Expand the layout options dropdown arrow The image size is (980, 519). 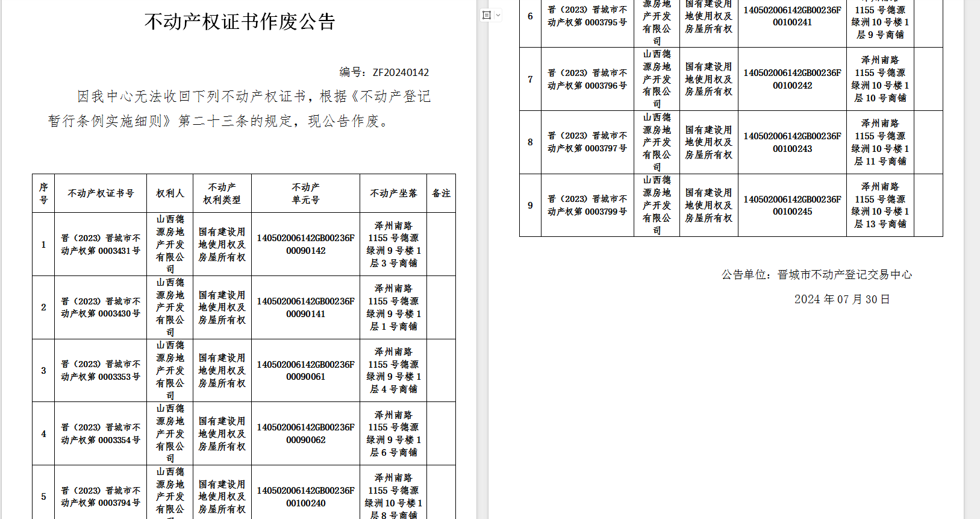pyautogui.click(x=498, y=15)
